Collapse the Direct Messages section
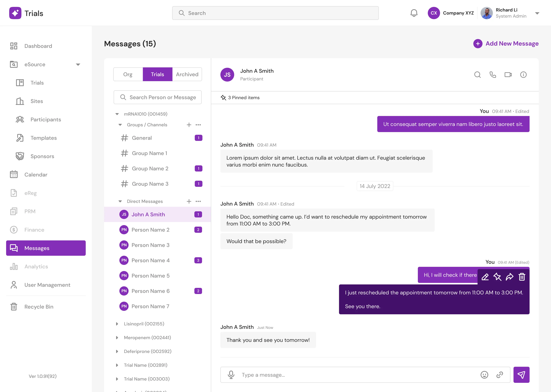 click(x=120, y=201)
